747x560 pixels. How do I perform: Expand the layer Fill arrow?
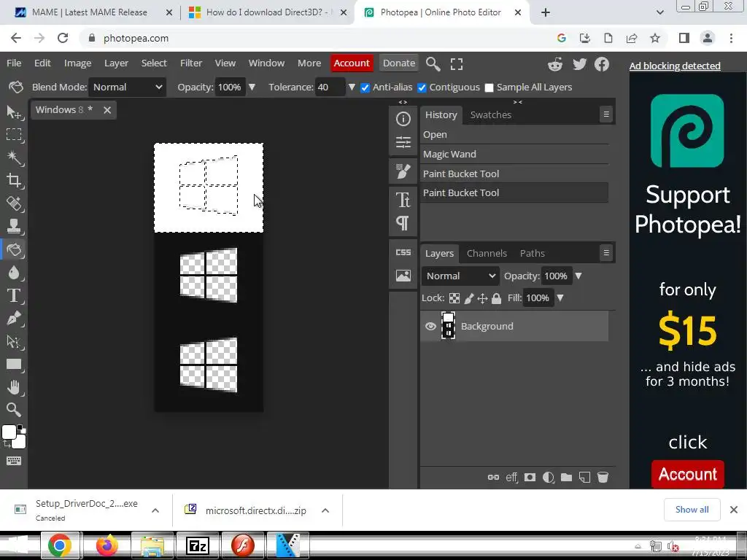560,298
